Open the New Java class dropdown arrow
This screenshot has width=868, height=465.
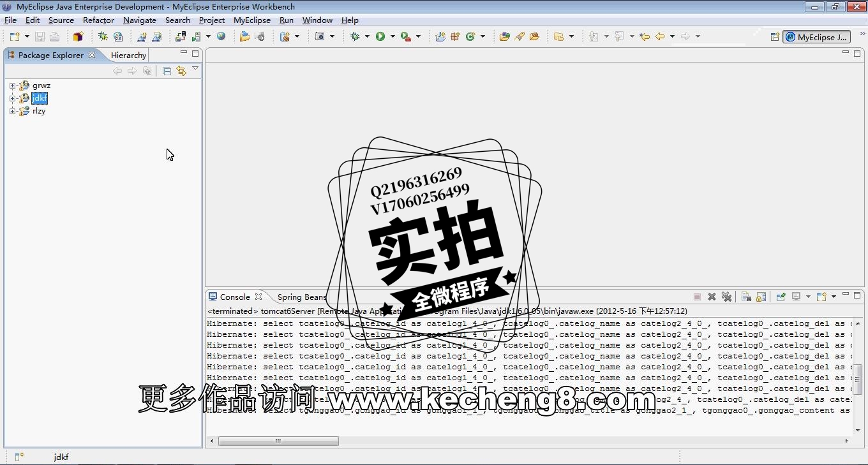click(x=483, y=37)
